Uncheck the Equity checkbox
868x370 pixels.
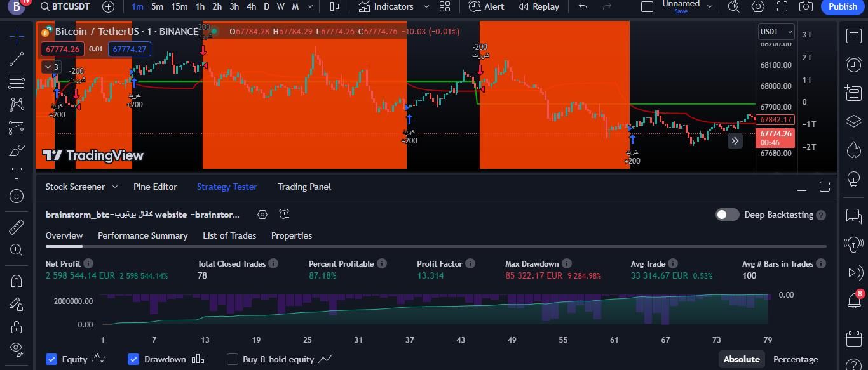click(51, 359)
